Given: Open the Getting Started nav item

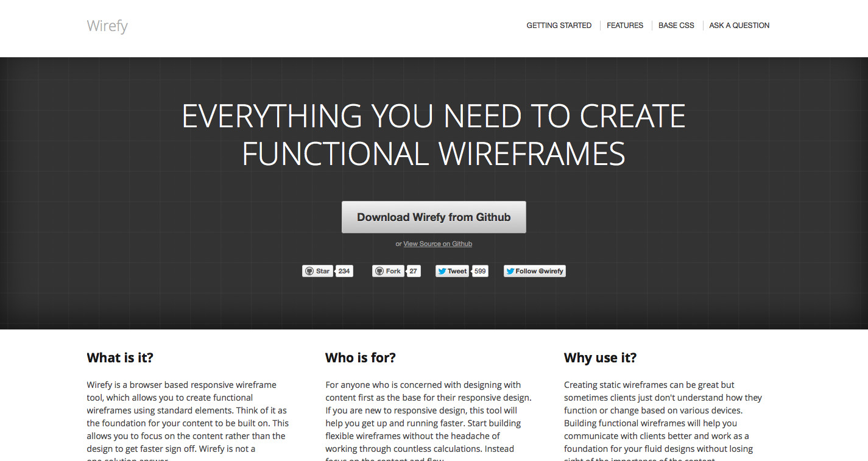Looking at the screenshot, I should 559,26.
